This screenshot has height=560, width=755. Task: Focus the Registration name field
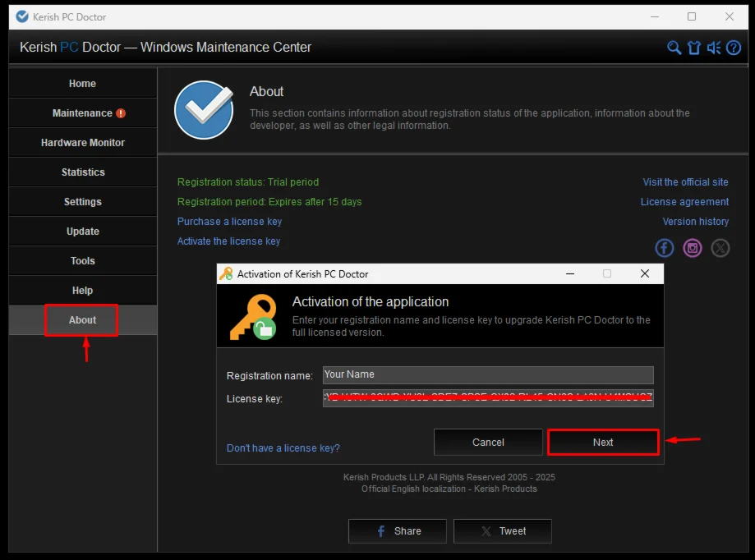point(488,375)
